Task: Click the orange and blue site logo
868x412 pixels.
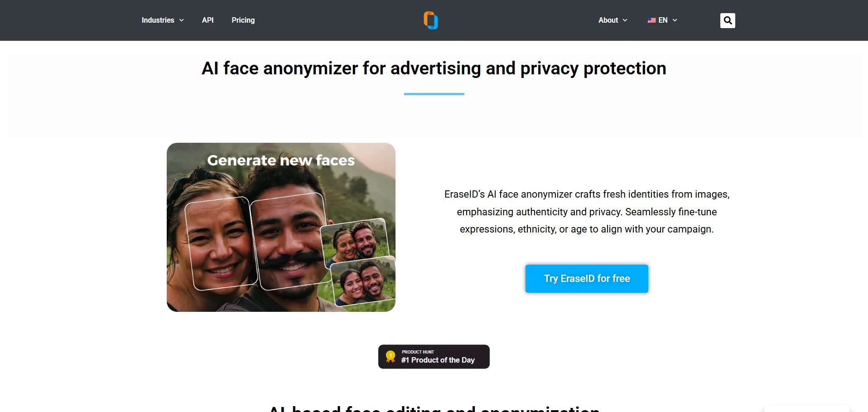Action: click(431, 20)
